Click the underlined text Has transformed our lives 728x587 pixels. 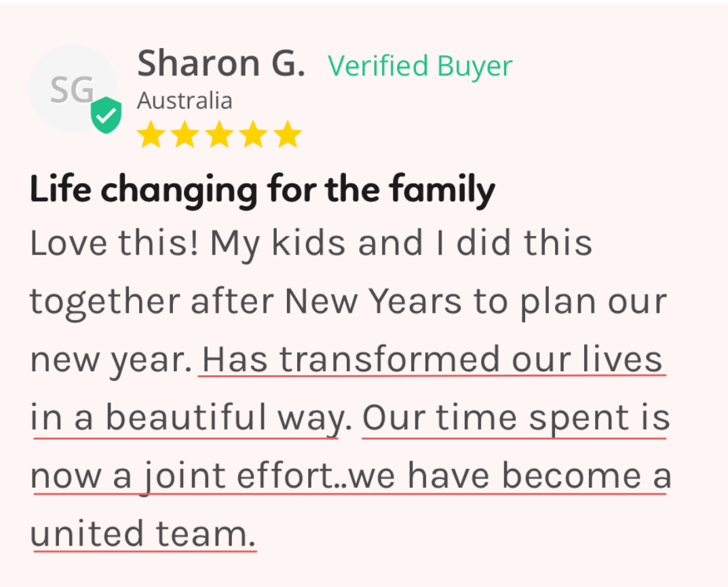coord(432,360)
